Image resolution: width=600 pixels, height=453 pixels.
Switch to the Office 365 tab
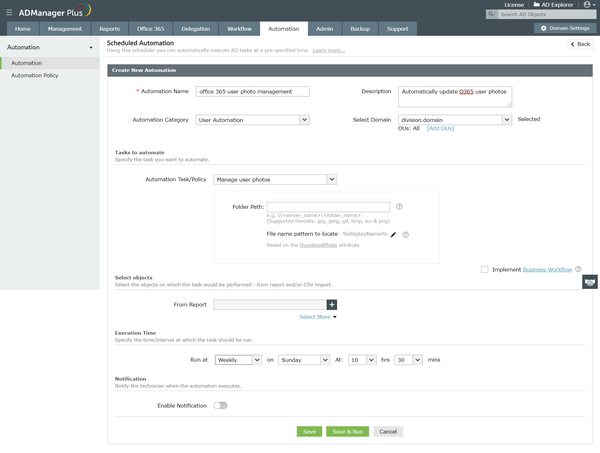150,29
